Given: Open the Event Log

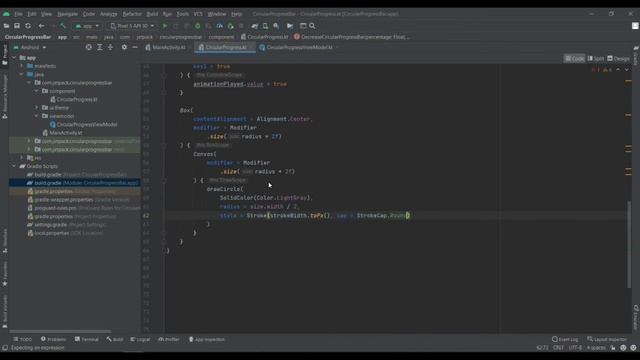Looking at the screenshot, I should 565,339.
